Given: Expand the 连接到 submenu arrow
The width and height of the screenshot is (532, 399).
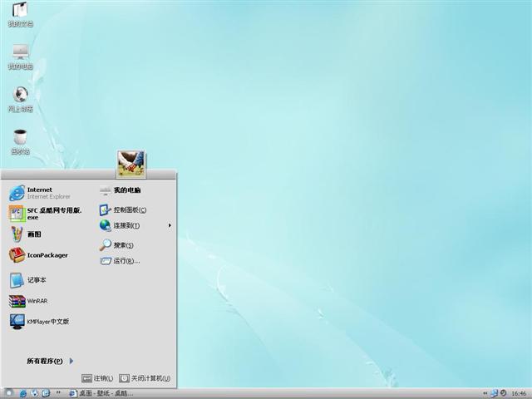Looking at the screenshot, I should [170, 225].
